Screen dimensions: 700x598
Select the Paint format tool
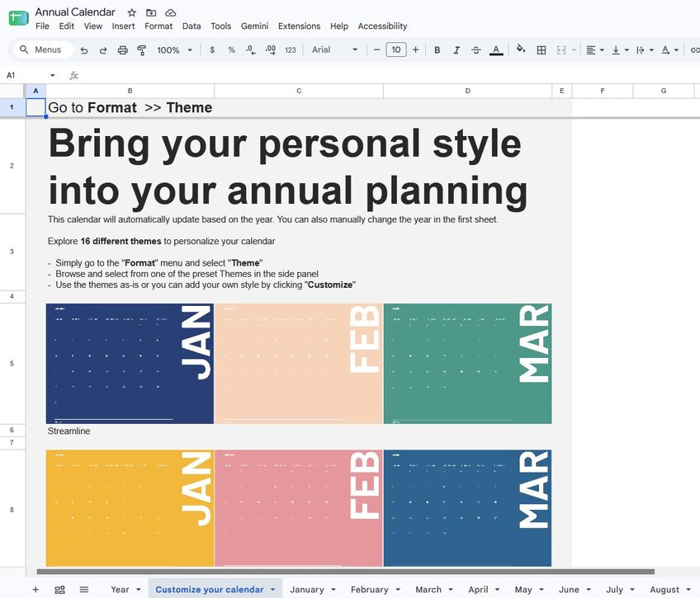pyautogui.click(x=141, y=50)
